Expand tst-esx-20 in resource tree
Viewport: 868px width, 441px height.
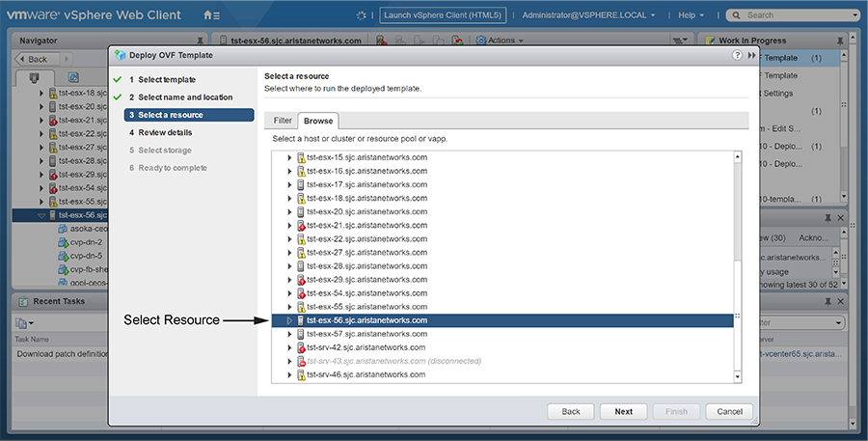click(x=289, y=211)
